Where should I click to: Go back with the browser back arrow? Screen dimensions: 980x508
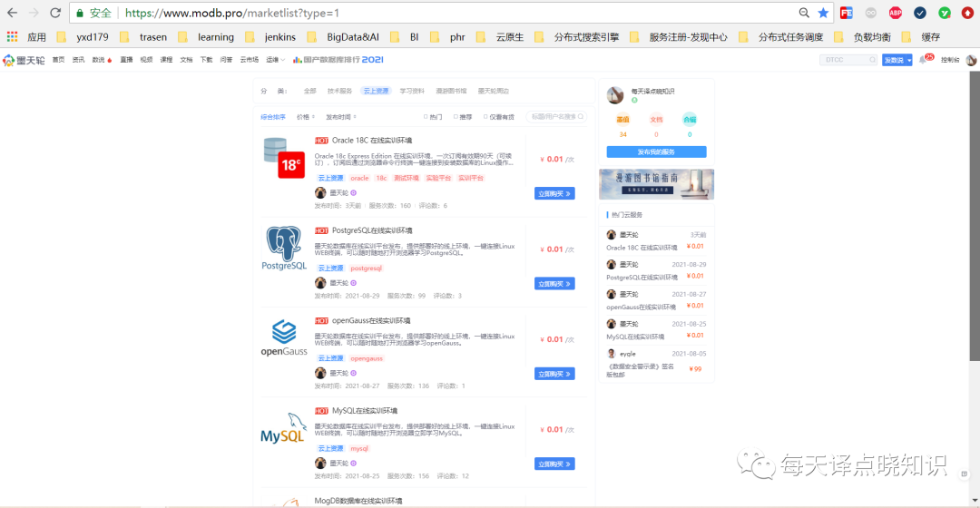point(12,13)
